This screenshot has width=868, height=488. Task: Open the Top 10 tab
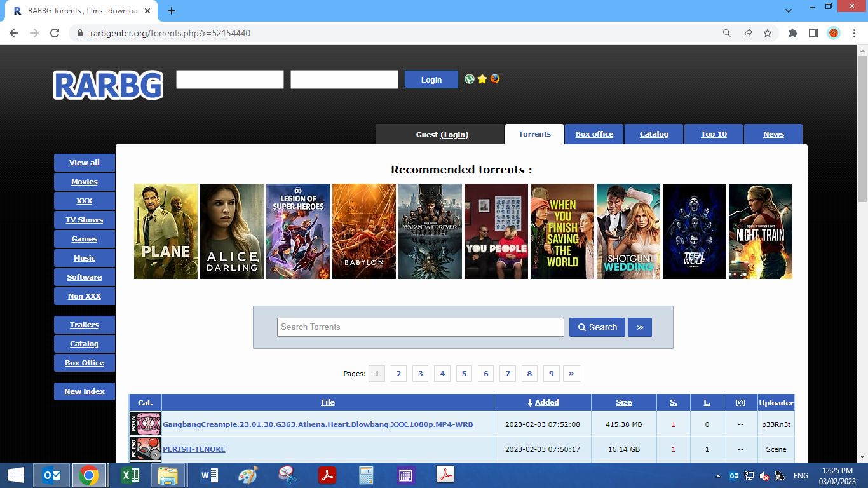pyautogui.click(x=714, y=134)
